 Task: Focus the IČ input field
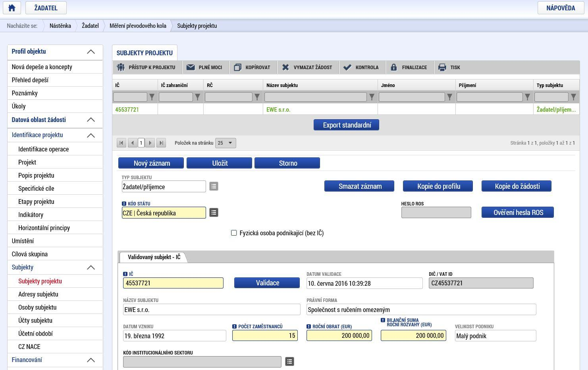click(x=173, y=283)
